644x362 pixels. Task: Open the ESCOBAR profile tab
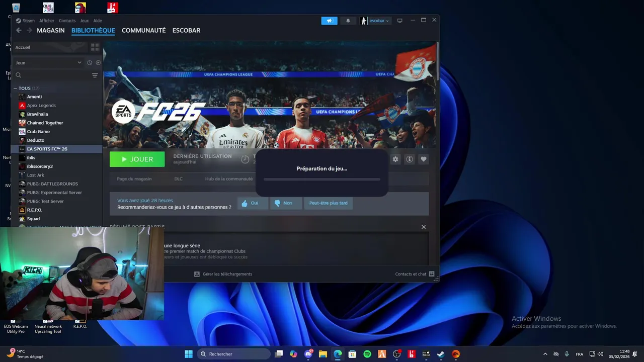coord(186,30)
